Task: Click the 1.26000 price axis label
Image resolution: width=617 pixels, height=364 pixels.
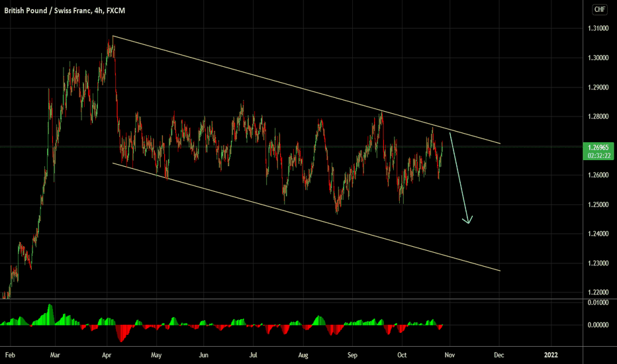Action: 598,175
